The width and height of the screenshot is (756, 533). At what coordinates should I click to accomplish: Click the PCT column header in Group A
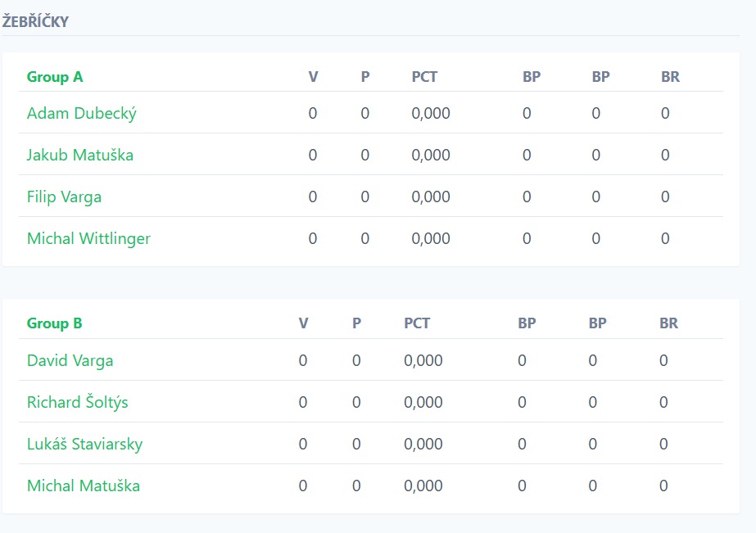point(424,77)
